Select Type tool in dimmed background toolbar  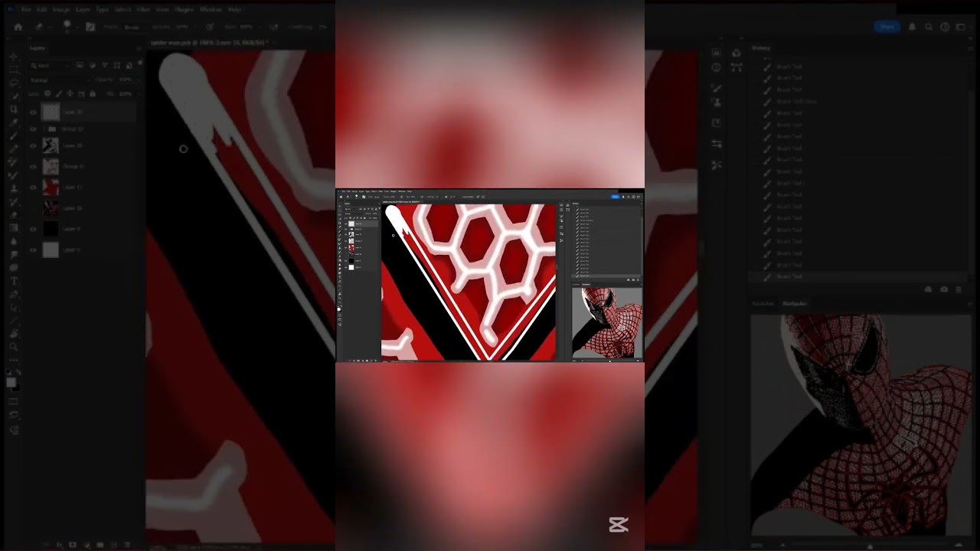tap(14, 281)
